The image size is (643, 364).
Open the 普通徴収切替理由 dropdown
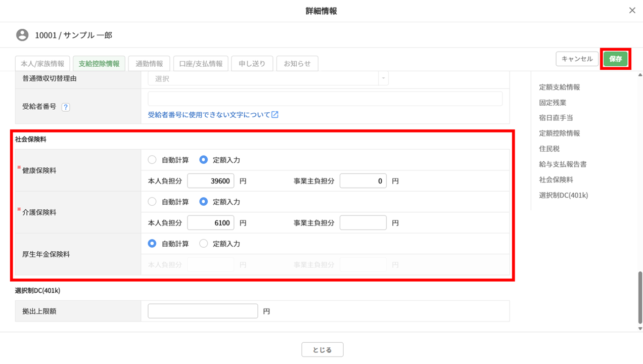pyautogui.click(x=268, y=79)
